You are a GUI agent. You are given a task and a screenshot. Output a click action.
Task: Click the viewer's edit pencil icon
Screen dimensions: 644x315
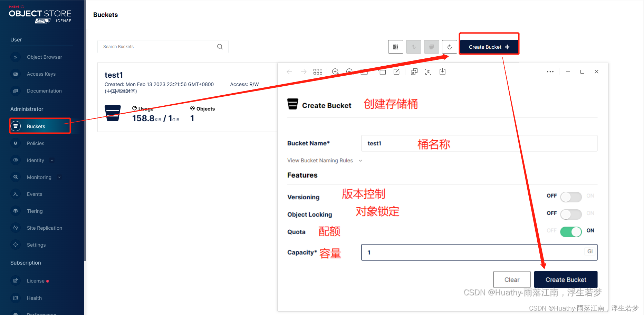[396, 71]
